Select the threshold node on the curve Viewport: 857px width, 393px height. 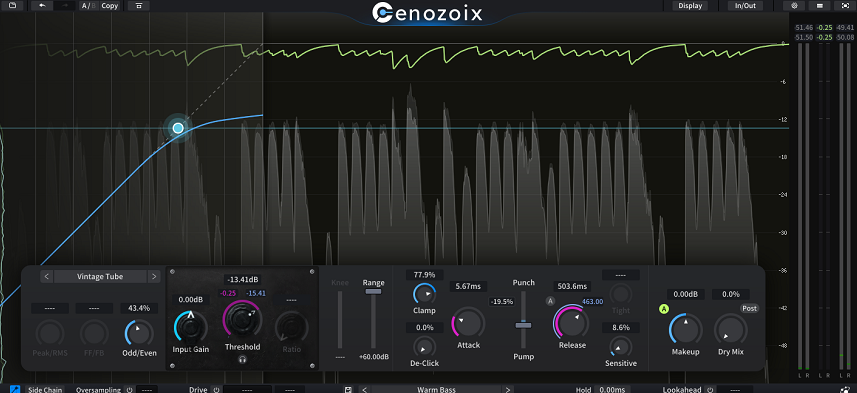pos(178,128)
